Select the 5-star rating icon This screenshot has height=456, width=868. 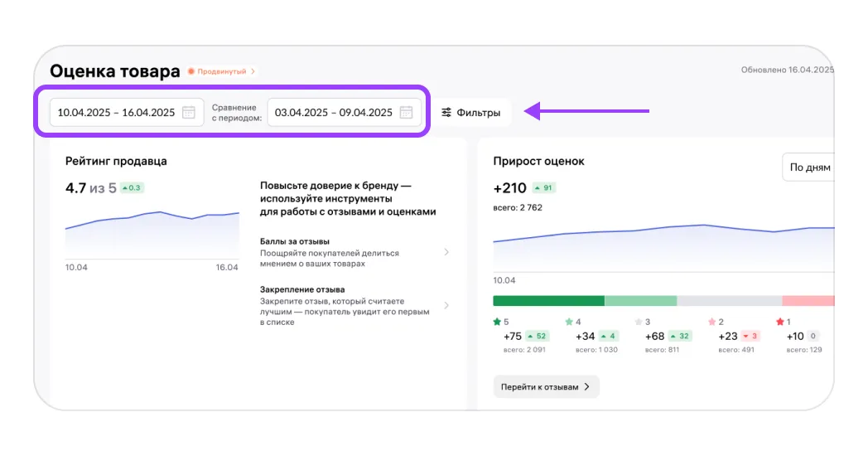point(497,322)
